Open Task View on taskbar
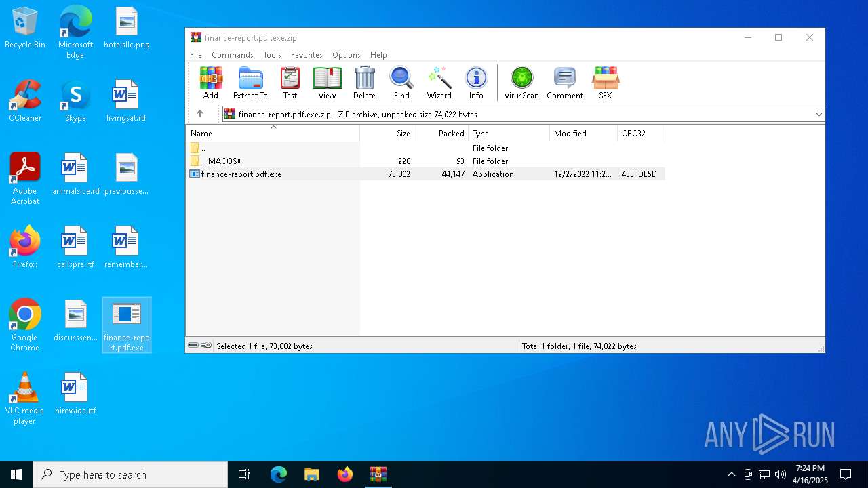 [x=244, y=474]
